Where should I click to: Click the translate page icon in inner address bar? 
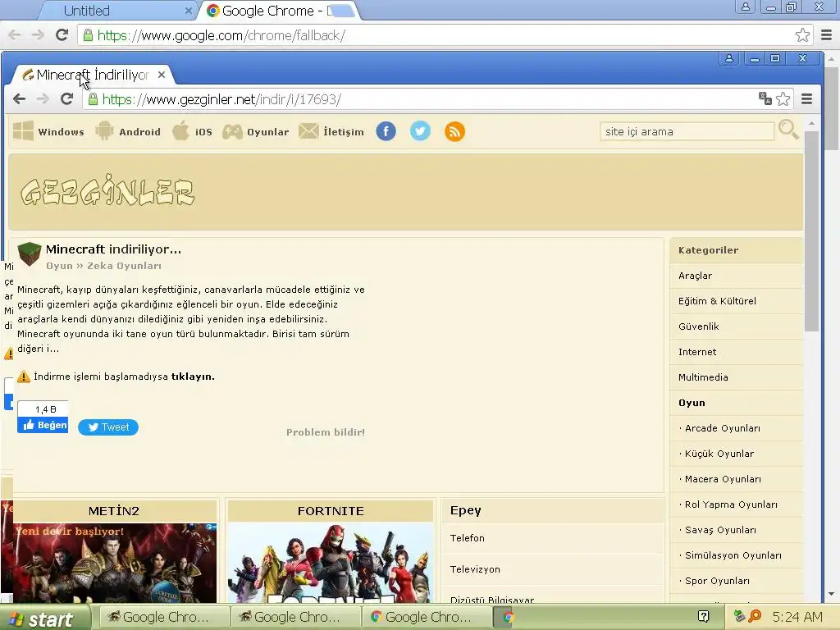[x=765, y=98]
